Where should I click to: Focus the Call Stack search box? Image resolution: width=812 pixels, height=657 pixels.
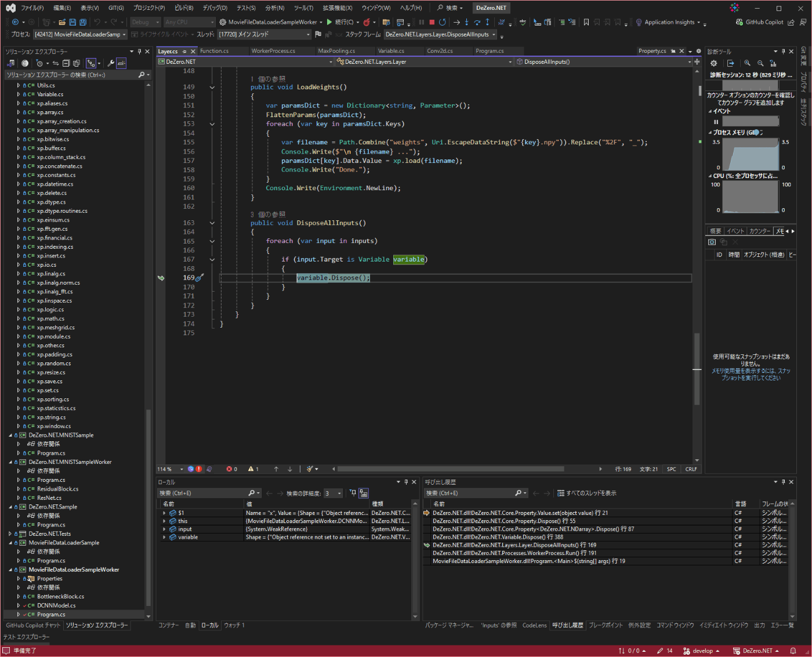coord(470,493)
